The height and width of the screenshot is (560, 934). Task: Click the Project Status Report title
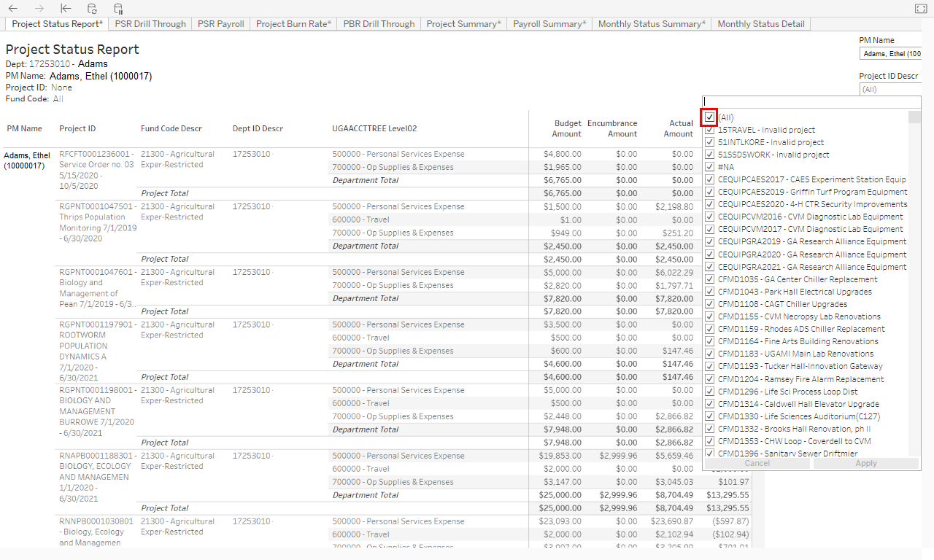[x=72, y=50]
